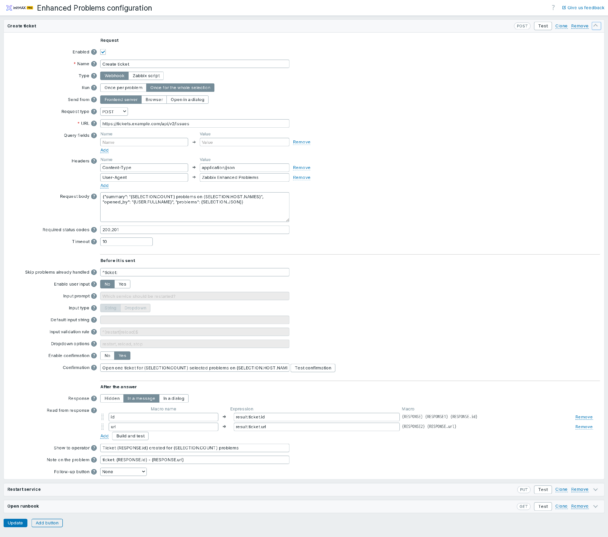Click Test button for Create ticket
608x537 pixels.
click(543, 26)
